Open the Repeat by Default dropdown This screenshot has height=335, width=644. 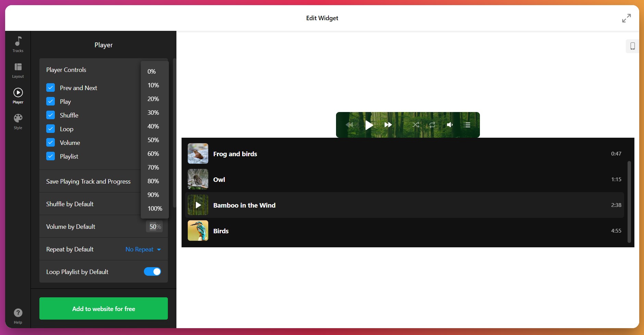pyautogui.click(x=143, y=249)
